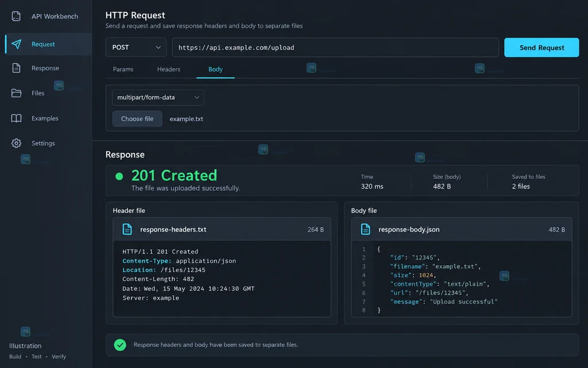Switch to the Headers tab
This screenshot has width=588, height=368.
coord(169,69)
